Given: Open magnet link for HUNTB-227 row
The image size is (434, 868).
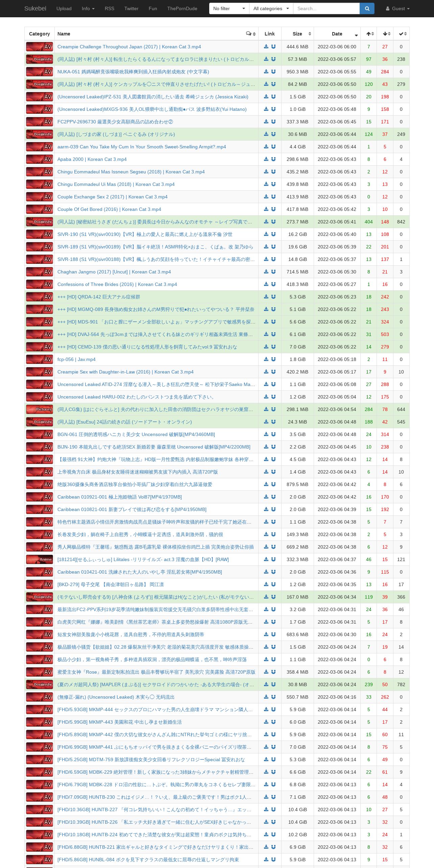Looking at the screenshot, I should coord(273,810).
